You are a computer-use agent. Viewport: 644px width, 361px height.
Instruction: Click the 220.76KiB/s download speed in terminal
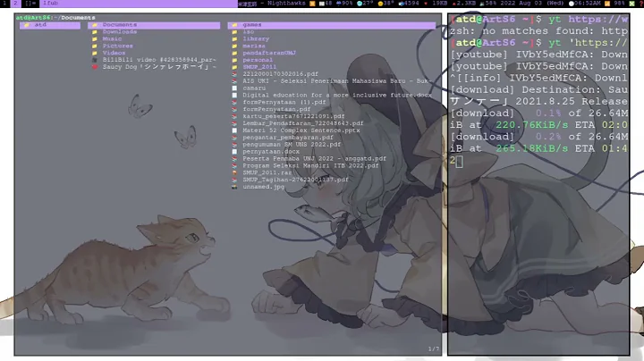532,125
